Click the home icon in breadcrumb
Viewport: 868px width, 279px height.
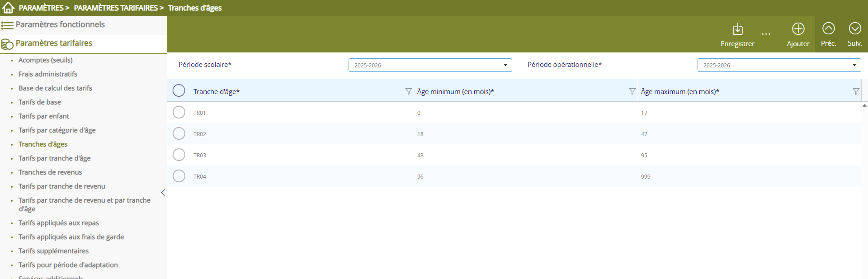pos(8,8)
